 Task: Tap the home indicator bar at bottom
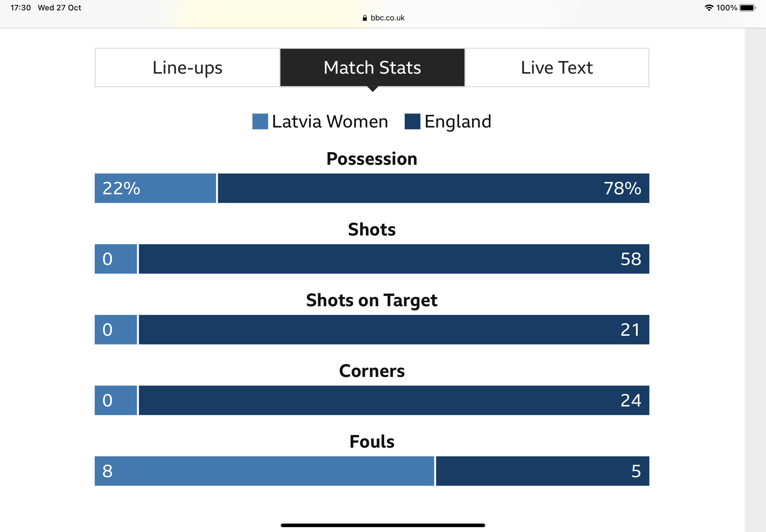point(383,525)
